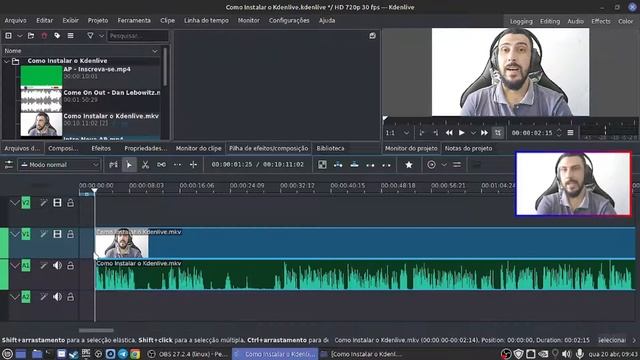
Task: Open the Configurações menu
Action: tap(289, 20)
